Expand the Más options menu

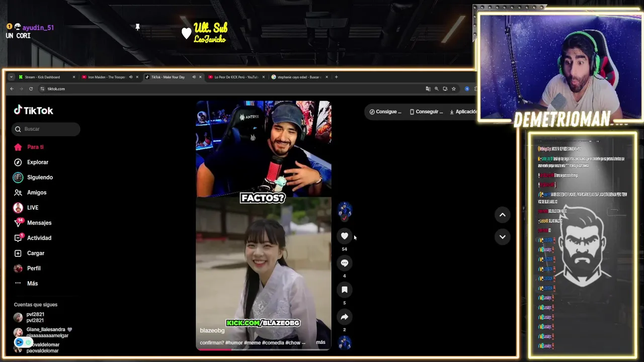pos(26,283)
